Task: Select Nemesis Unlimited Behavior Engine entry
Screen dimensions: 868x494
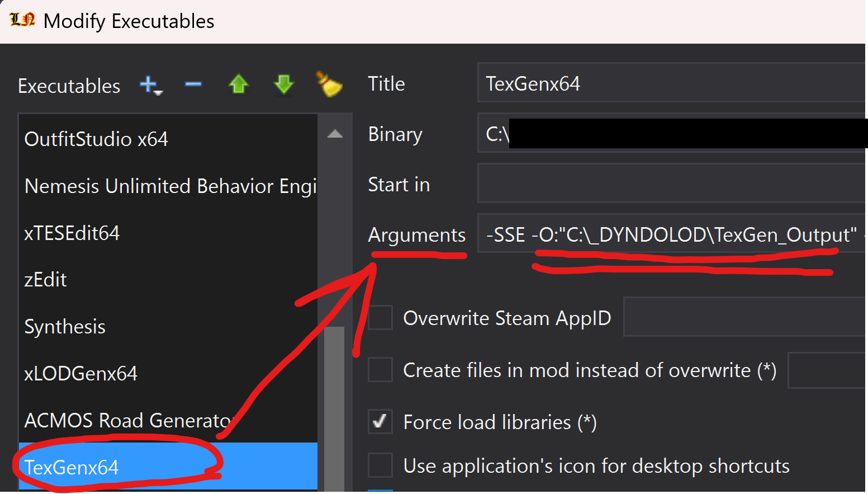Action: click(168, 186)
